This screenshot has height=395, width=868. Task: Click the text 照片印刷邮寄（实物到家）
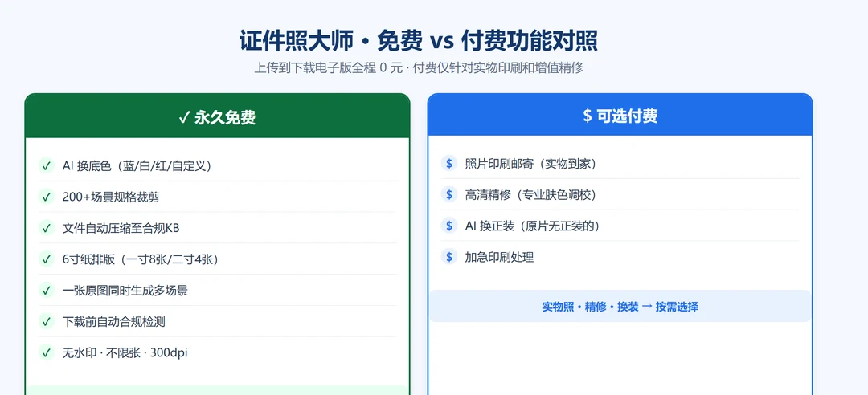pyautogui.click(x=530, y=163)
